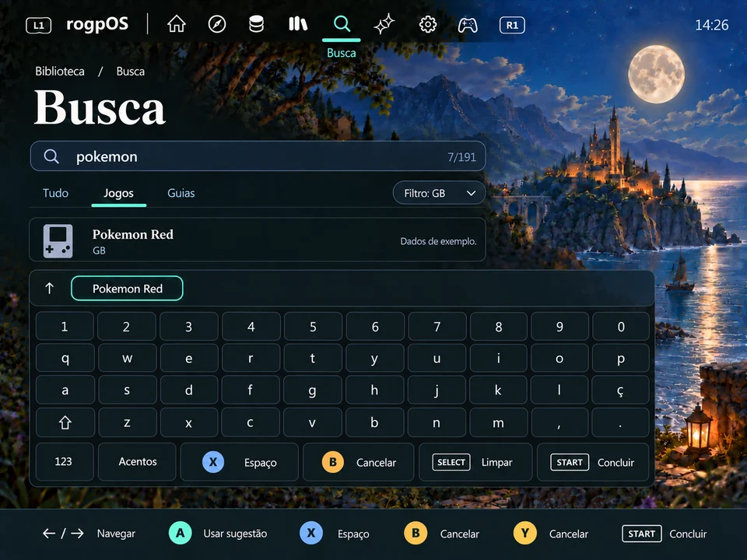Viewport: 747px width, 560px height.
Task: Tap the q key
Action: pos(65,358)
